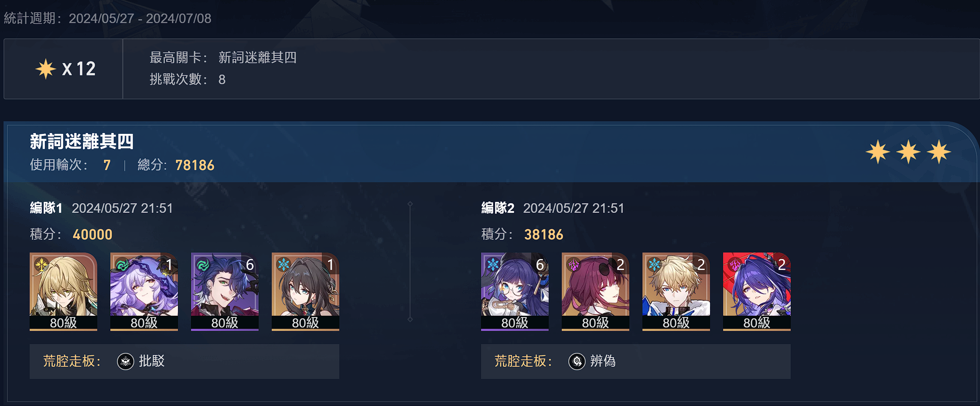
Task: Click the blonde Luocha portrait in Team 1
Action: click(x=63, y=291)
